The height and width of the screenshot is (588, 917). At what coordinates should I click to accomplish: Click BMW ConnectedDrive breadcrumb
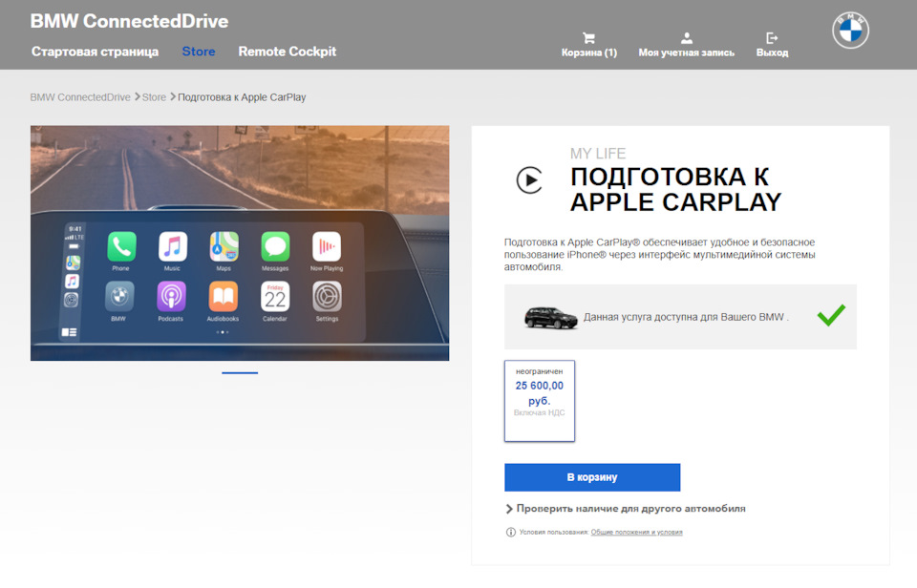pyautogui.click(x=80, y=97)
